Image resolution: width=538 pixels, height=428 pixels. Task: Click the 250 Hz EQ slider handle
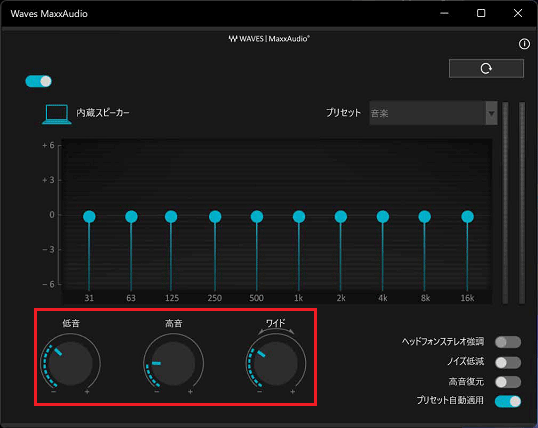pyautogui.click(x=215, y=217)
